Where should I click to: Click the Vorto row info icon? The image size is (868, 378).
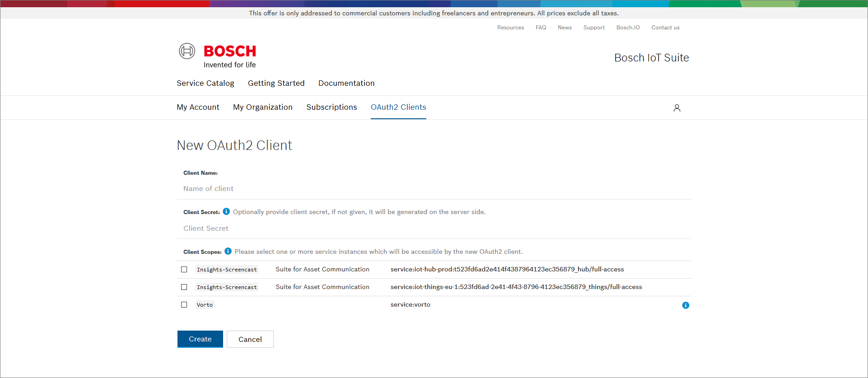686,305
